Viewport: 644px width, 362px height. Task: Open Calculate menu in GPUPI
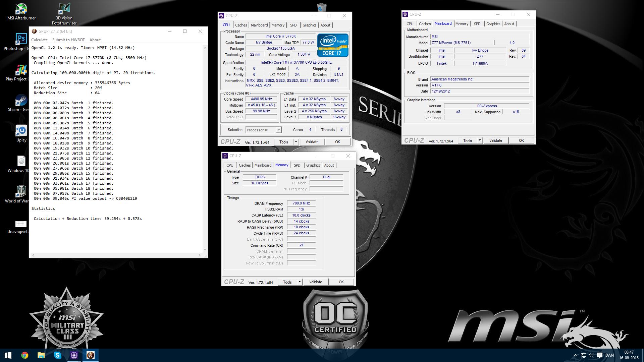pos(39,40)
